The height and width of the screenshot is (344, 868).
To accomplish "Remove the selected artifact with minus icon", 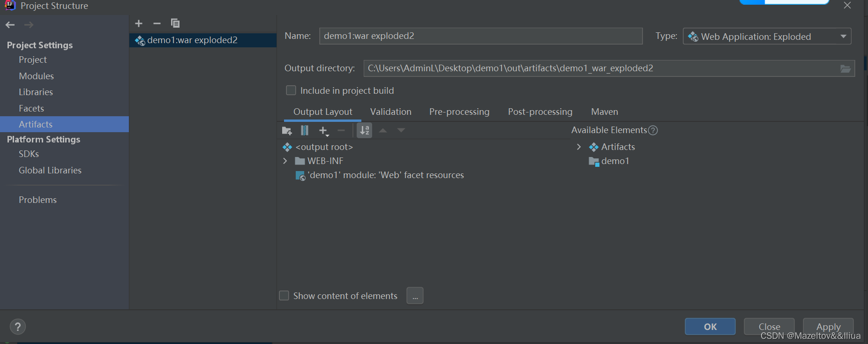I will [157, 23].
